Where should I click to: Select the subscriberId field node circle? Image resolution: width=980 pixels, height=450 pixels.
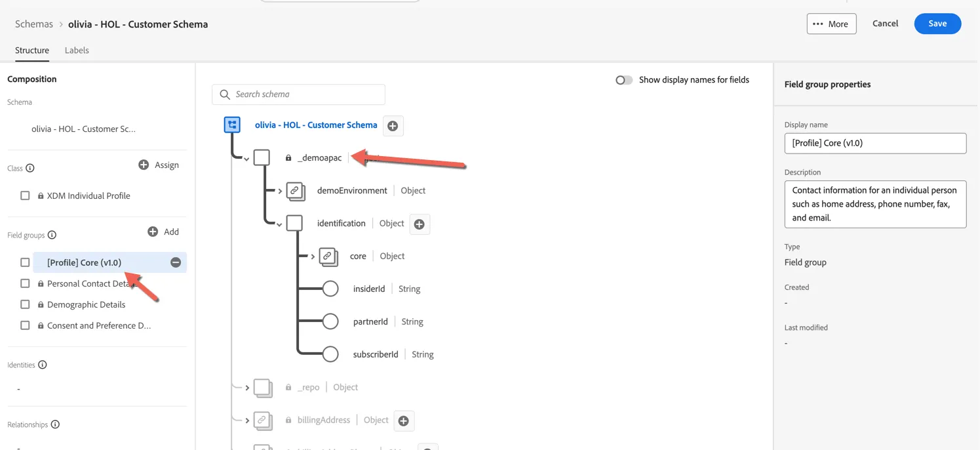[x=330, y=354]
